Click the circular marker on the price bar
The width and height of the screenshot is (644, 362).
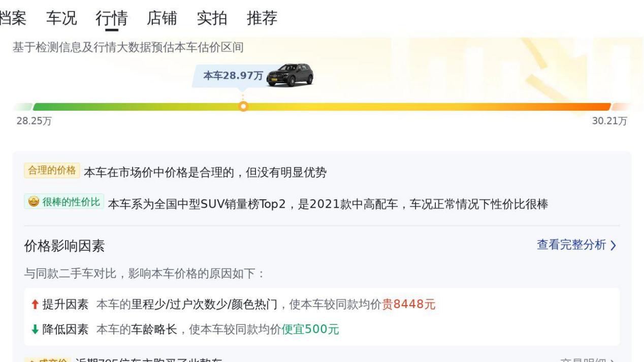243,107
